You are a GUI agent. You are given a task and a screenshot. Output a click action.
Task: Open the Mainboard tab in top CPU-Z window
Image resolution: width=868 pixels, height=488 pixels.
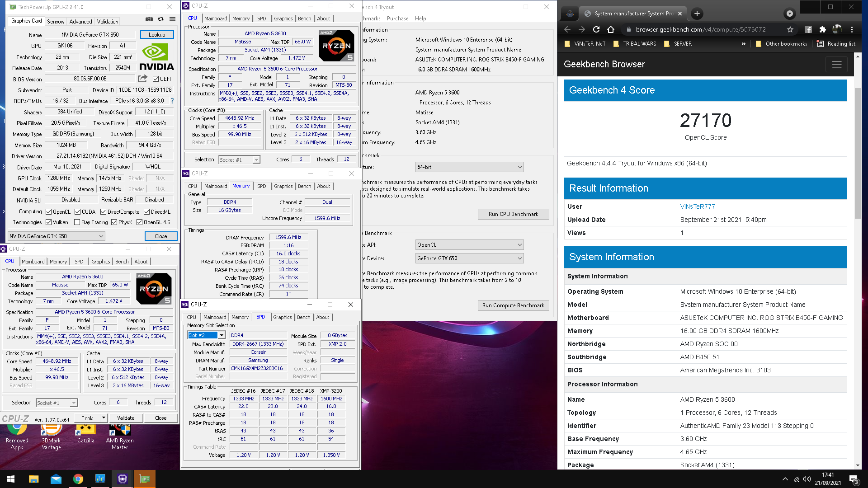point(216,19)
